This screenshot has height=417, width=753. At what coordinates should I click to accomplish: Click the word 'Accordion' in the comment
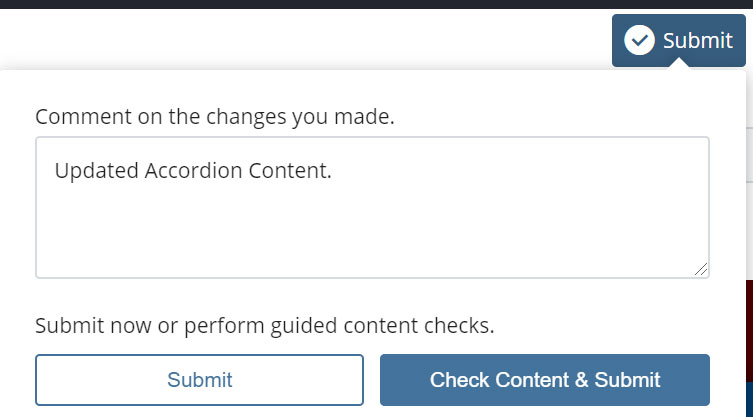point(194,171)
